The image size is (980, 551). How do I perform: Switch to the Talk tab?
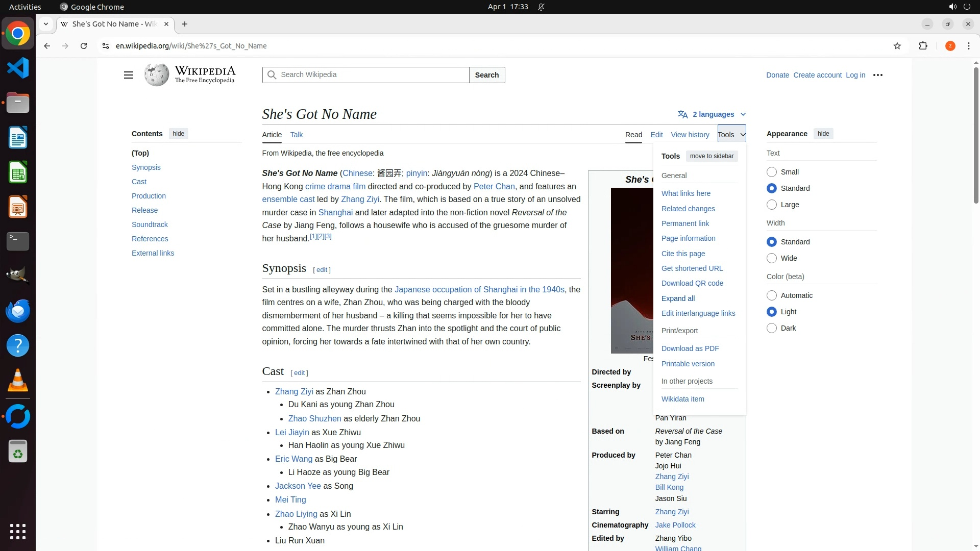[x=296, y=135]
